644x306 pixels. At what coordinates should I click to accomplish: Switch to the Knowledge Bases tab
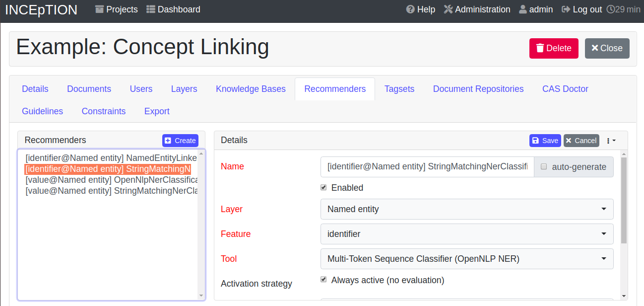(x=251, y=88)
